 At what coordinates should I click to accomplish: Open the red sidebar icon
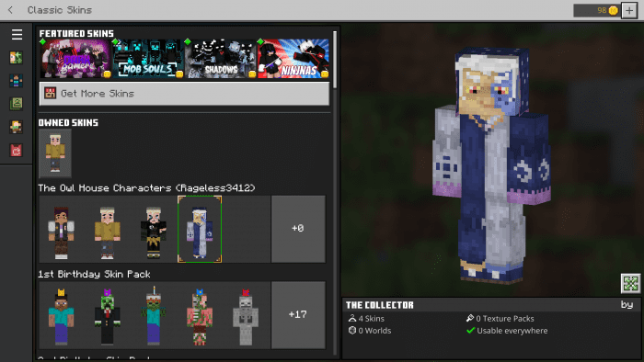tap(16, 151)
